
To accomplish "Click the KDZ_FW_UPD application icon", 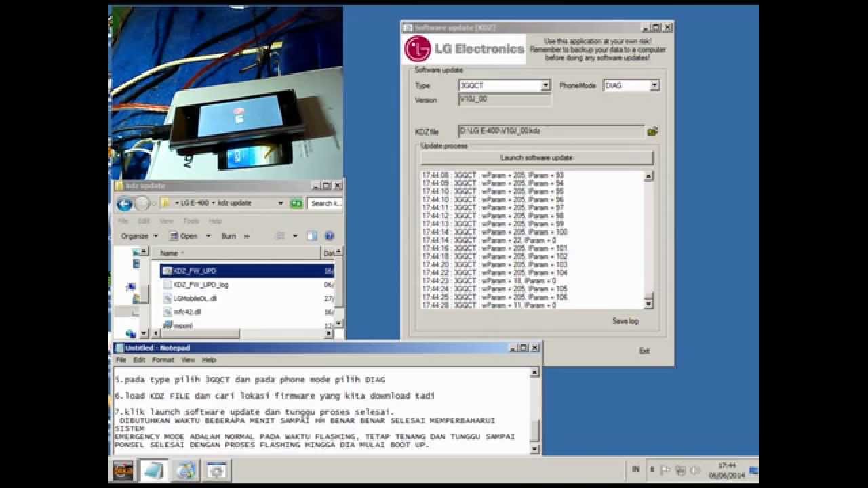I will pos(167,271).
